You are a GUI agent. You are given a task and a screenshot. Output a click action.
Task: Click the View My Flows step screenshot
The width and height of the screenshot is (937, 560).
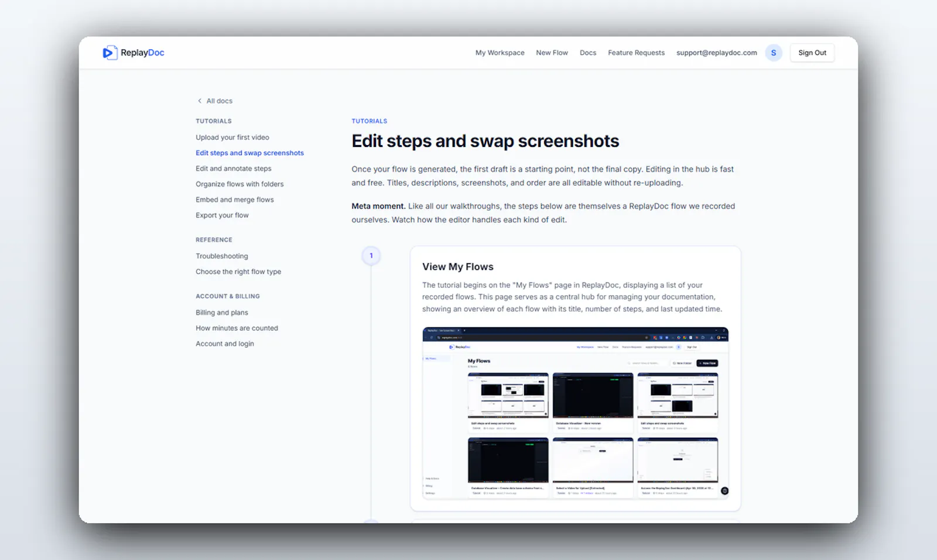click(x=576, y=413)
